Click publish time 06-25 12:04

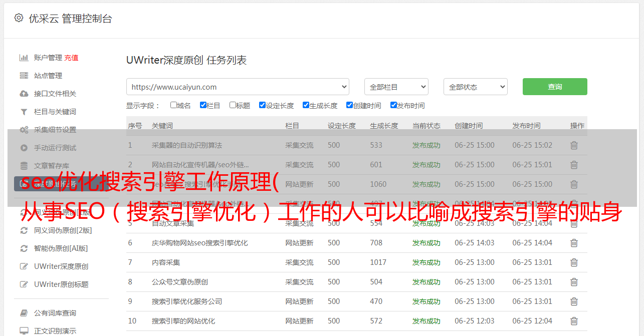[532, 321]
